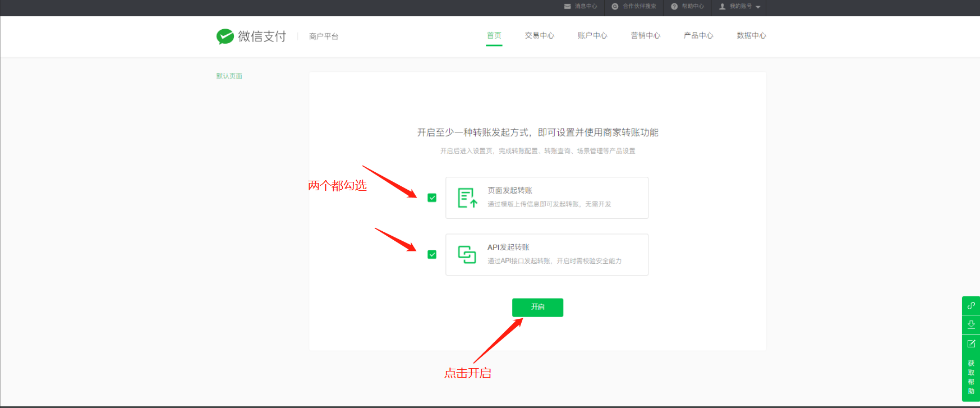
Task: Click the 帮助中心 question mark icon
Action: [x=674, y=7]
